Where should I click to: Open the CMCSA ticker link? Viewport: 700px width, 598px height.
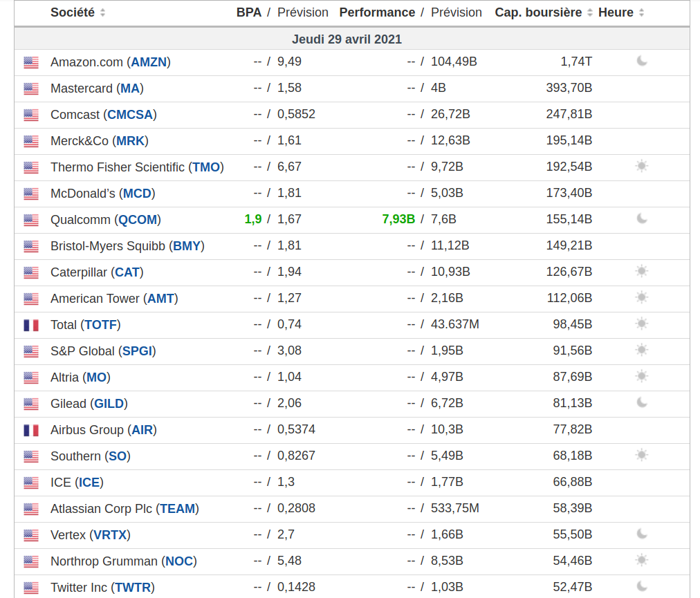click(x=130, y=115)
